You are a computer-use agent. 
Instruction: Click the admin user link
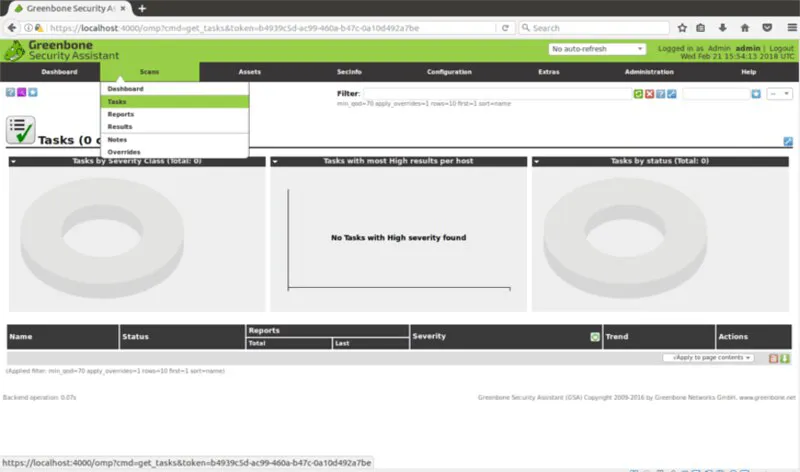coord(747,48)
